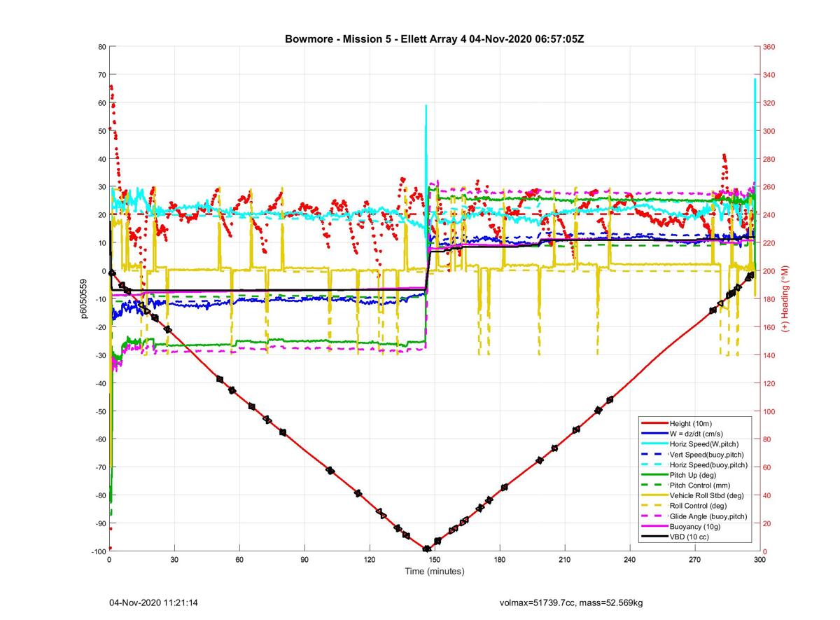Click the red line sample beside Height legend entry
Image resolution: width=840 pixels, height=620 pixels.
pyautogui.click(x=655, y=423)
